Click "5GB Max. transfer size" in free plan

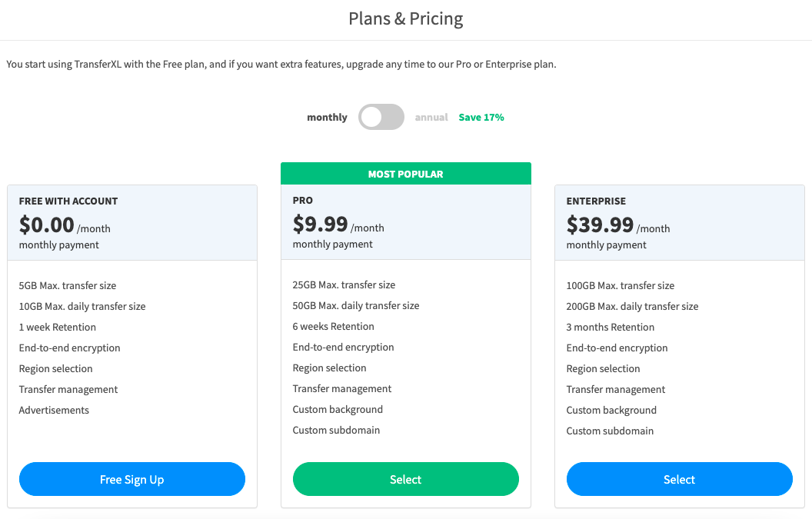pos(68,285)
